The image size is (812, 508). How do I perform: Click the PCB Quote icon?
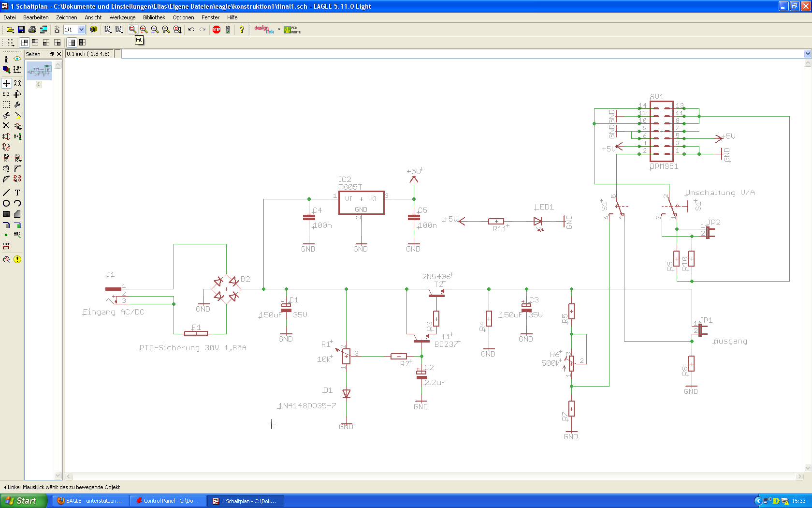292,30
